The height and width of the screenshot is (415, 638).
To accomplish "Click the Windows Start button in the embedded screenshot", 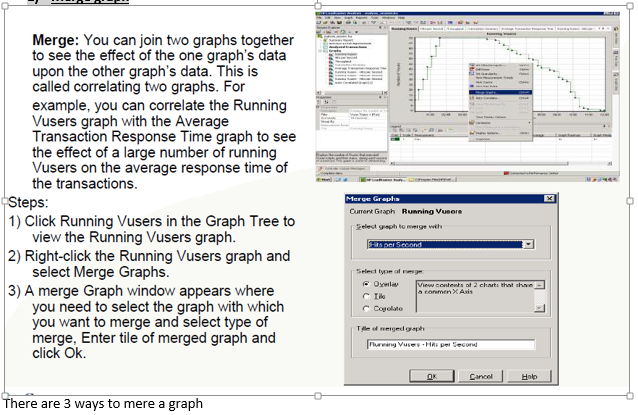I will point(323,179).
